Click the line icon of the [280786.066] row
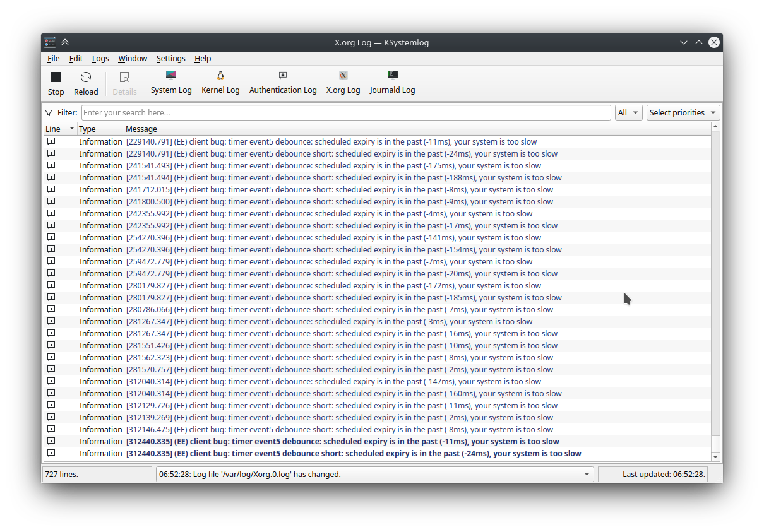Image resolution: width=764 pixels, height=532 pixels. click(x=51, y=309)
